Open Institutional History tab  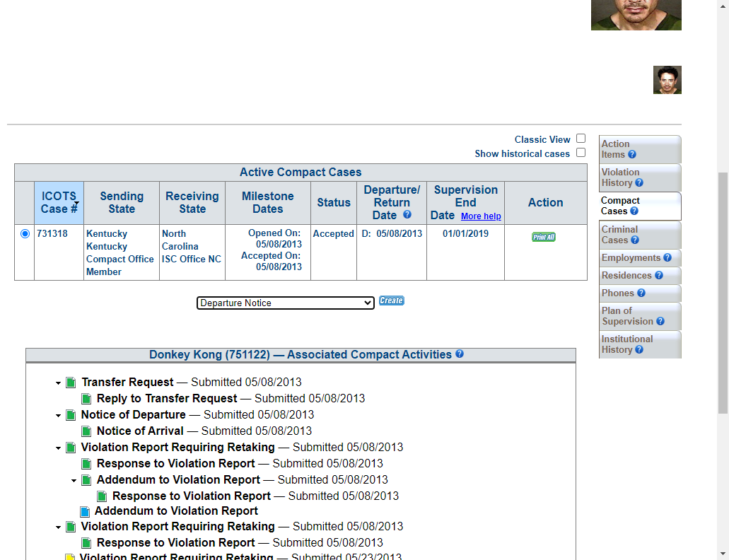point(640,344)
